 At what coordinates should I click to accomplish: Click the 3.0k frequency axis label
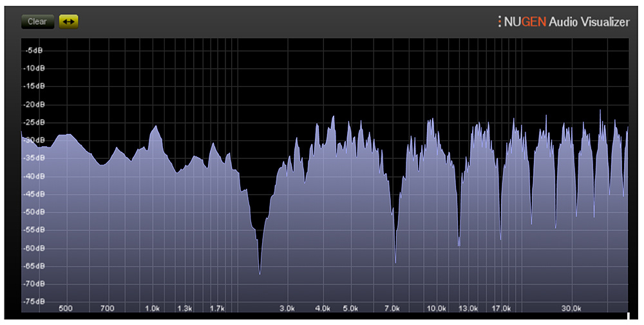click(x=287, y=309)
